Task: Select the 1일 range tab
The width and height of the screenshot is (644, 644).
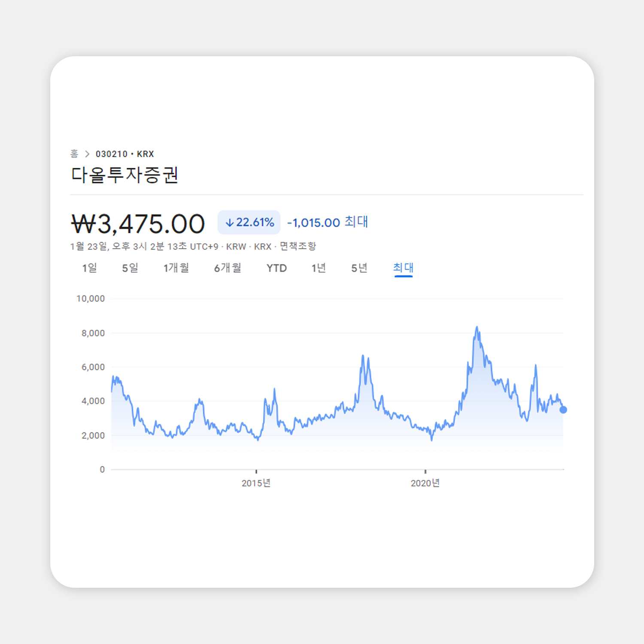Action: click(89, 268)
